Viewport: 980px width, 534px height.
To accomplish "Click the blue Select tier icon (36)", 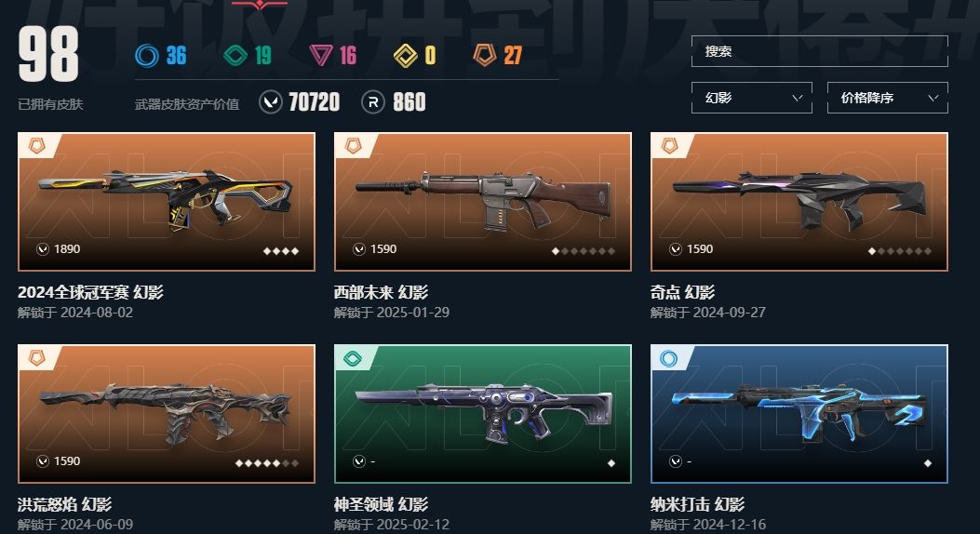I will (x=147, y=56).
